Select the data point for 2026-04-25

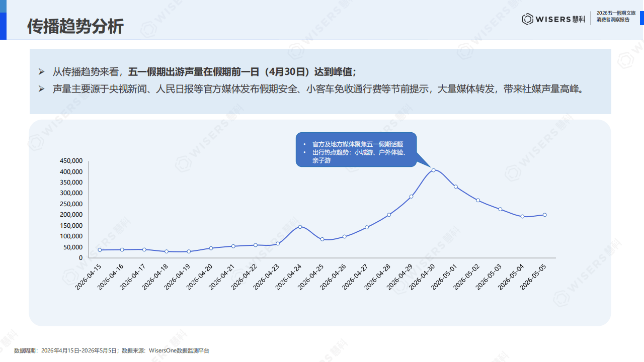pyautogui.click(x=322, y=239)
